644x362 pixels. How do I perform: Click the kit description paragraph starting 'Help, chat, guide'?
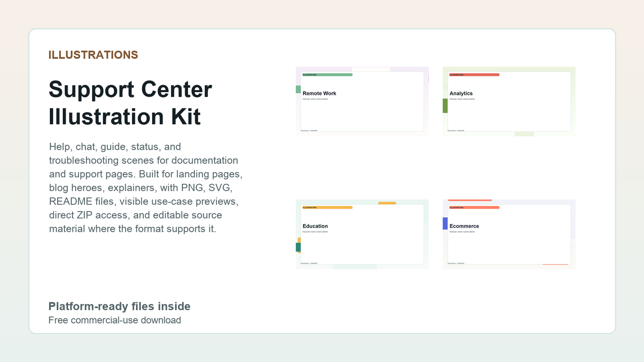[x=146, y=187]
